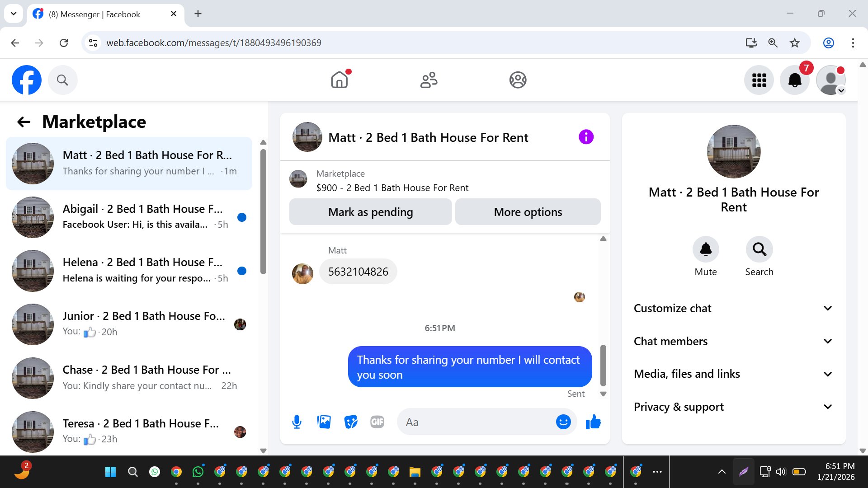Mute this conversation
This screenshot has width=868, height=488.
click(706, 249)
